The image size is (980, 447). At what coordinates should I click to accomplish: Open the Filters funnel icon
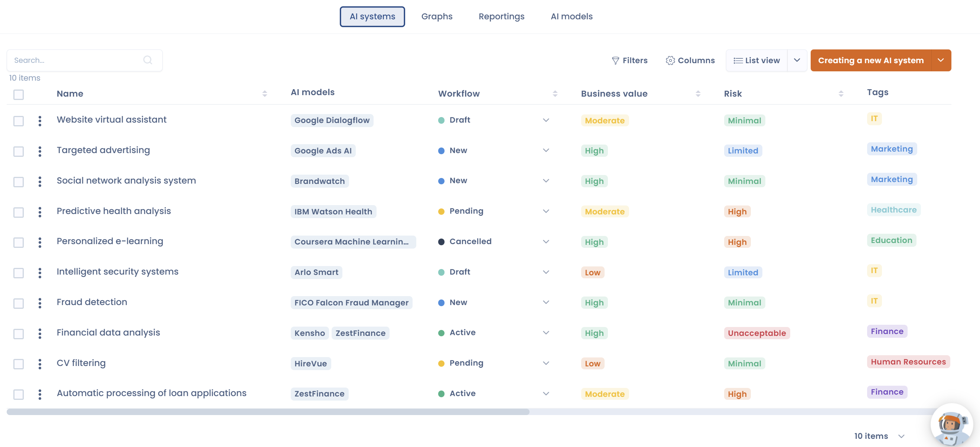[x=615, y=61]
